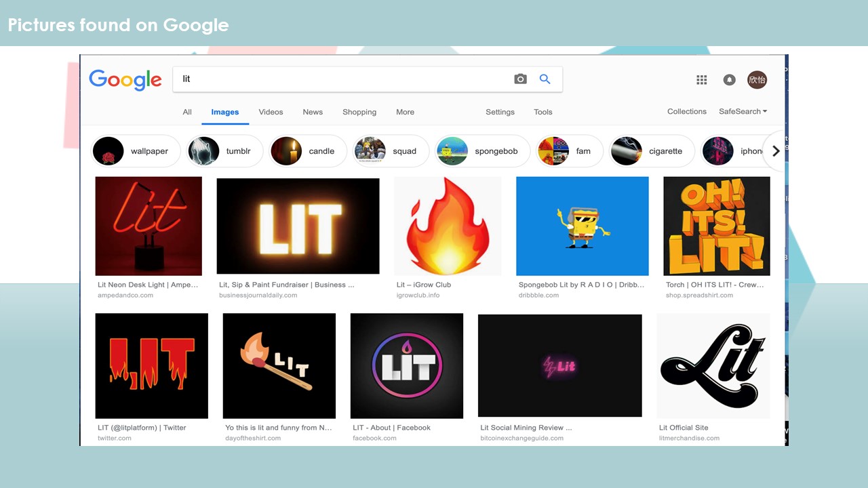Open the matchstick LIT image
Screen dimensions: 868x488
tap(279, 365)
